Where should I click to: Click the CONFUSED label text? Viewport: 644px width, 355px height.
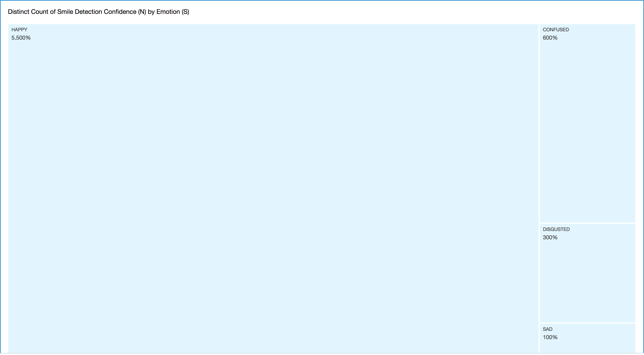[x=556, y=30]
